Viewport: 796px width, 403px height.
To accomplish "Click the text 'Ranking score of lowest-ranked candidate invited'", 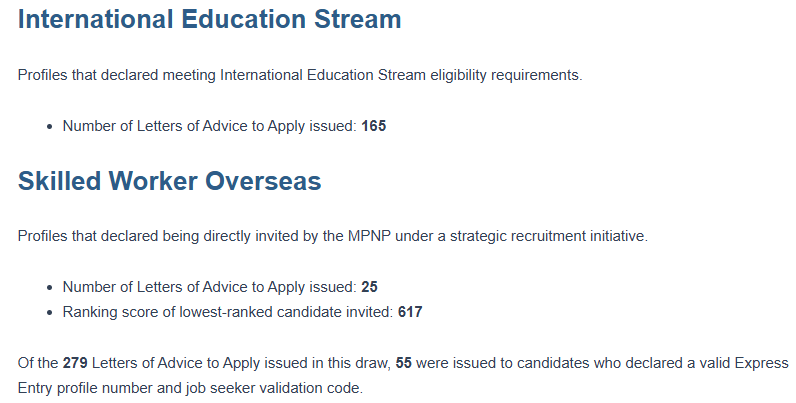I will pos(227,312).
